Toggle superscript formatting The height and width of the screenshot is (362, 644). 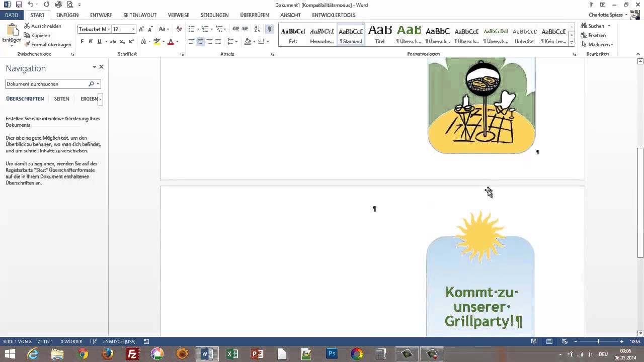coord(131,42)
